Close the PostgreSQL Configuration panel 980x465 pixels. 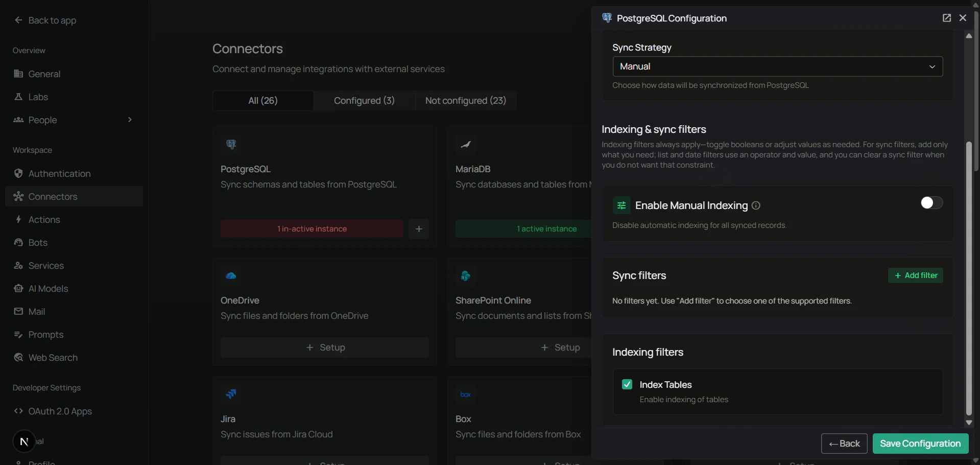click(x=963, y=18)
